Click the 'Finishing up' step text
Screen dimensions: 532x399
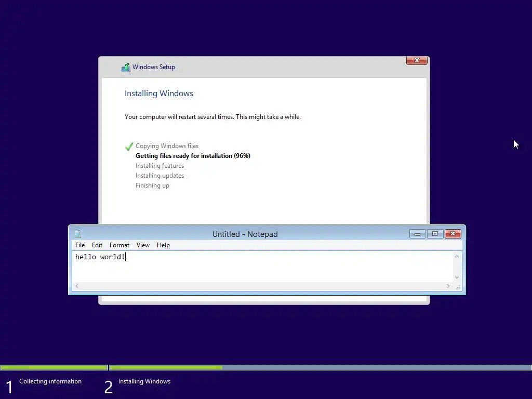pyautogui.click(x=152, y=185)
